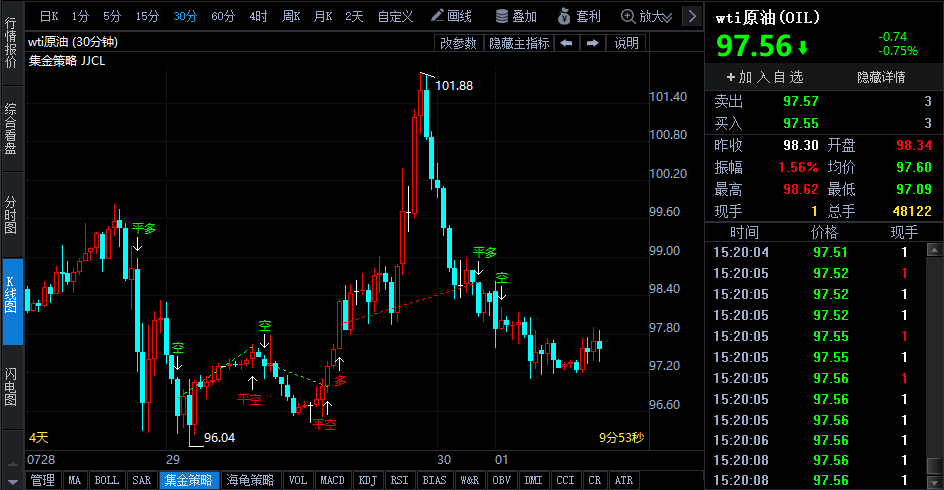Open 行情报价 sidebar panel
The width and height of the screenshot is (944, 490).
point(11,43)
